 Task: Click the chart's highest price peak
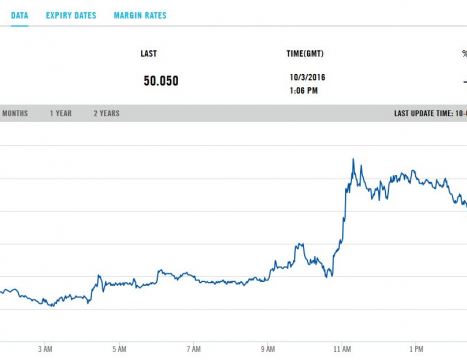point(353,159)
